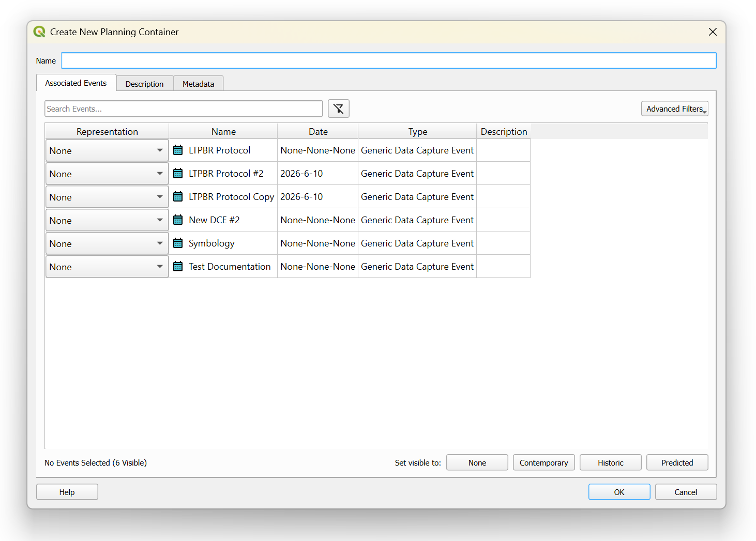Click the Description column header
This screenshot has width=756, height=541.
coord(504,131)
